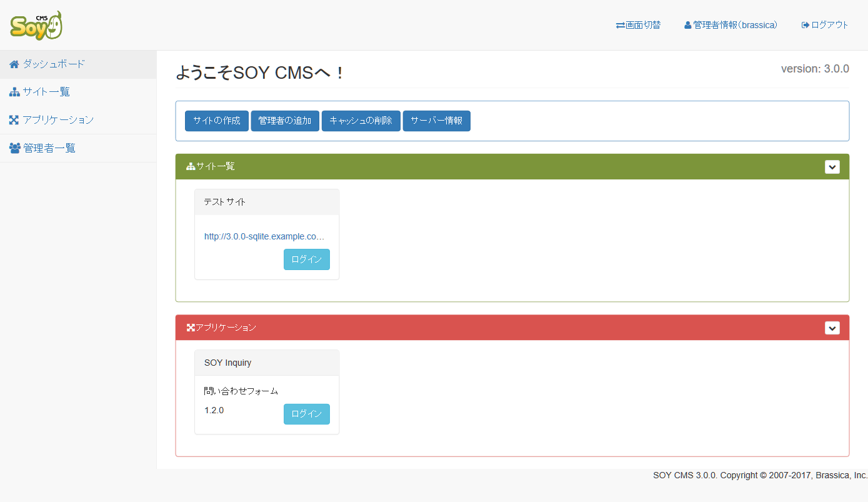Click the users icon beside 管理者一覧
Viewport: 868px width, 502px height.
point(15,148)
